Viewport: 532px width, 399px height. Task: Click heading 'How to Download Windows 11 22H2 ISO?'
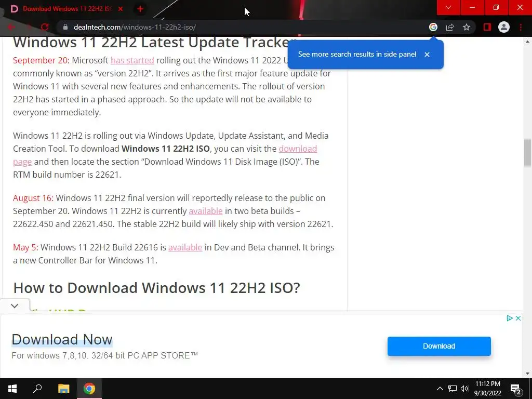pos(157,288)
